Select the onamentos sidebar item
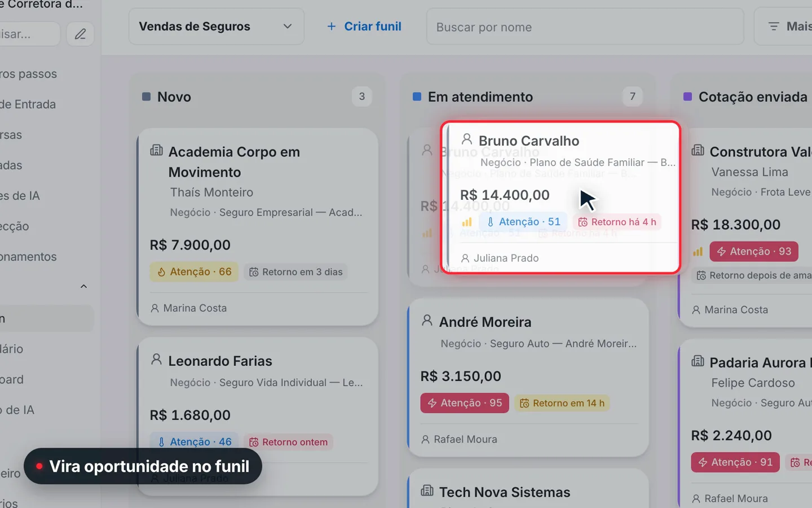Viewport: 812px width, 508px height. pos(28,257)
